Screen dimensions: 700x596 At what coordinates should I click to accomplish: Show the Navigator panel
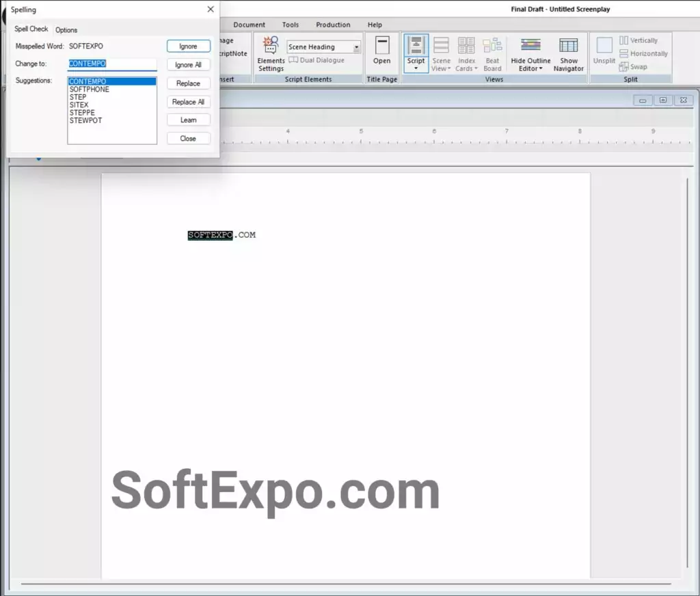click(568, 53)
